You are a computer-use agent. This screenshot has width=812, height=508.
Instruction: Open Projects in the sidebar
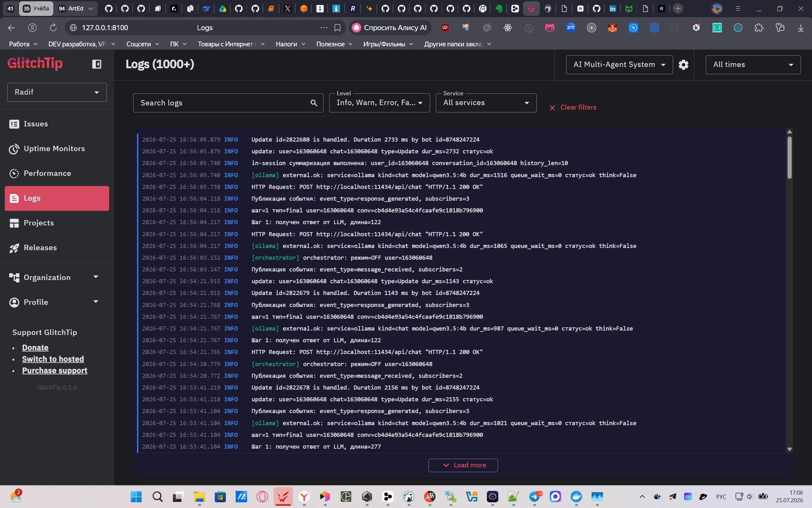coord(57,223)
